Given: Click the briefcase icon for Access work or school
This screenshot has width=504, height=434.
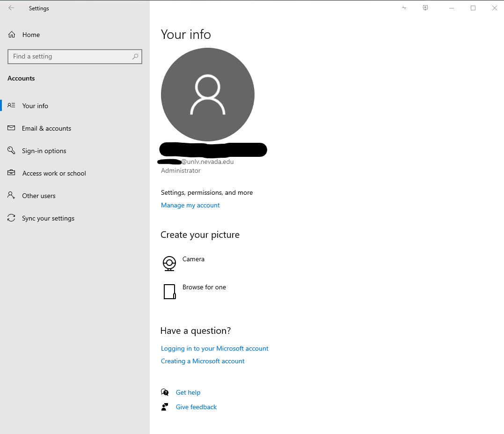Looking at the screenshot, I should coord(11,173).
